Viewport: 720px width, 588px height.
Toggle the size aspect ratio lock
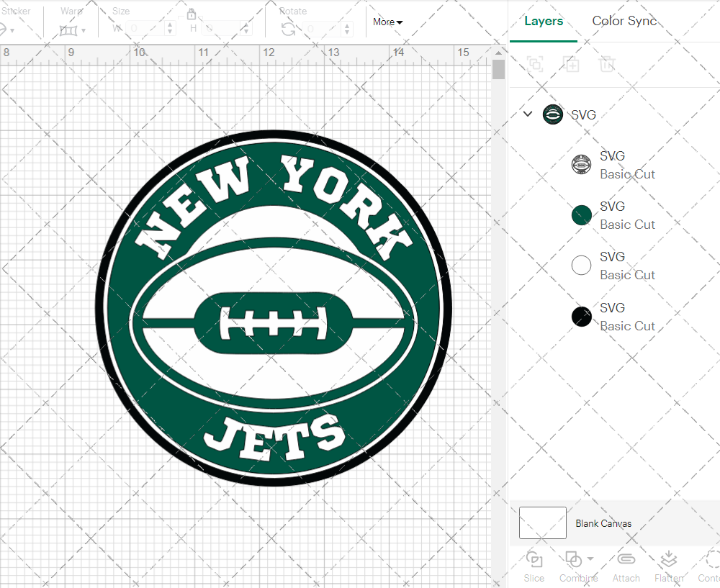coord(192,14)
